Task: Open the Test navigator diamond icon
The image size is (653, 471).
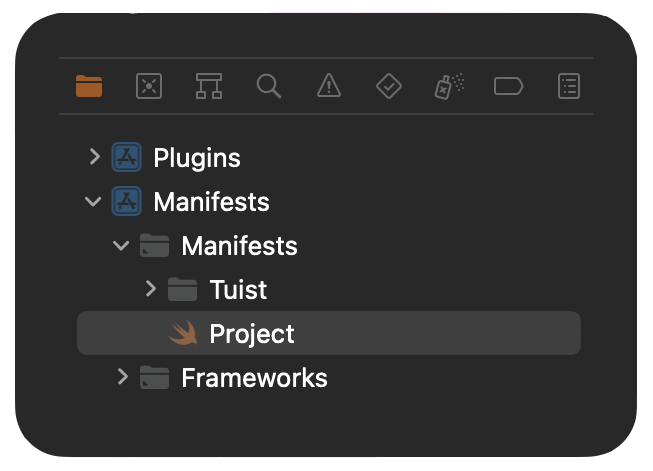Action: [388, 87]
